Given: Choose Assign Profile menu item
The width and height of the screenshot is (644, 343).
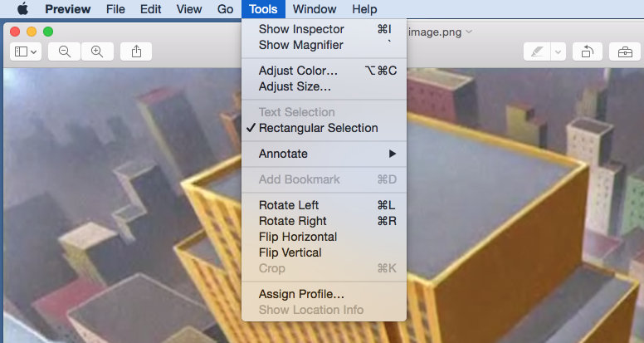Looking at the screenshot, I should [x=301, y=294].
